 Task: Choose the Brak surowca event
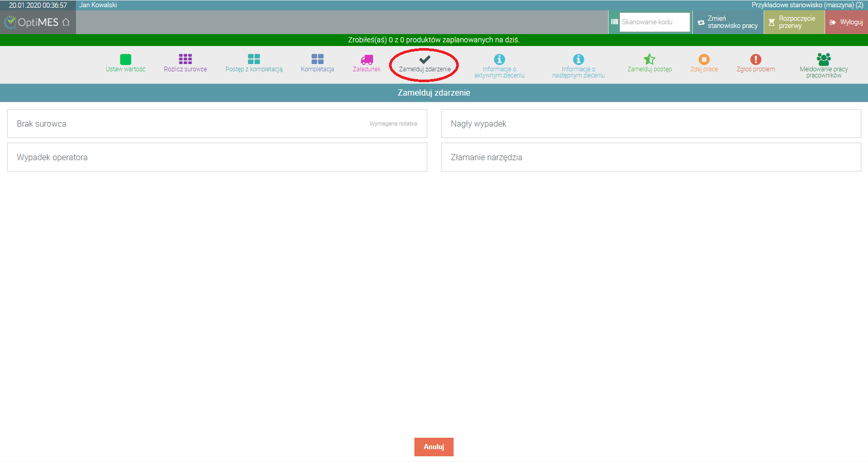click(217, 124)
